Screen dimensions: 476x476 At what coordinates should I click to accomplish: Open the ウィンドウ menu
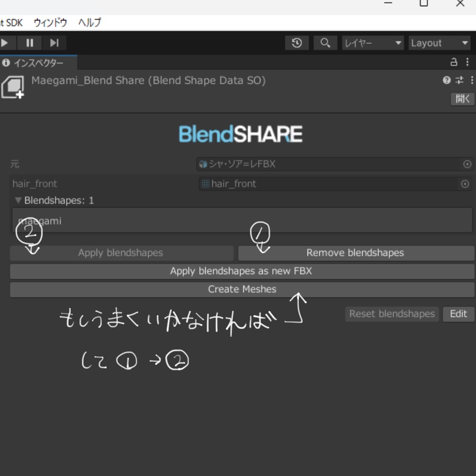coord(50,22)
